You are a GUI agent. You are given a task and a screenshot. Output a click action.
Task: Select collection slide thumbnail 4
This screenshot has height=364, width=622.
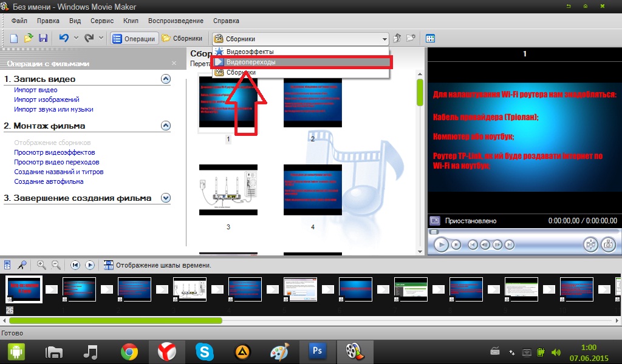pos(313,190)
